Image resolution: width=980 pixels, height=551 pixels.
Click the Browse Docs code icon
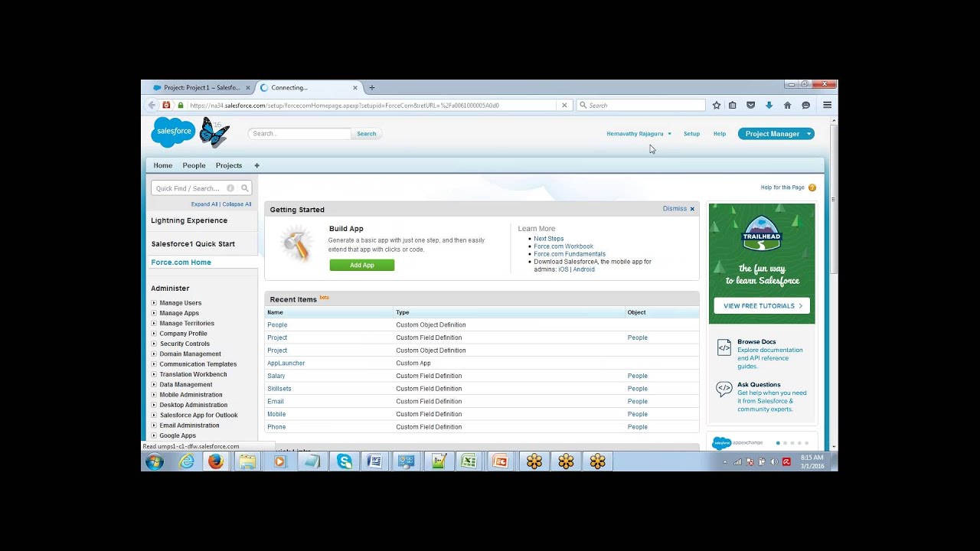724,347
